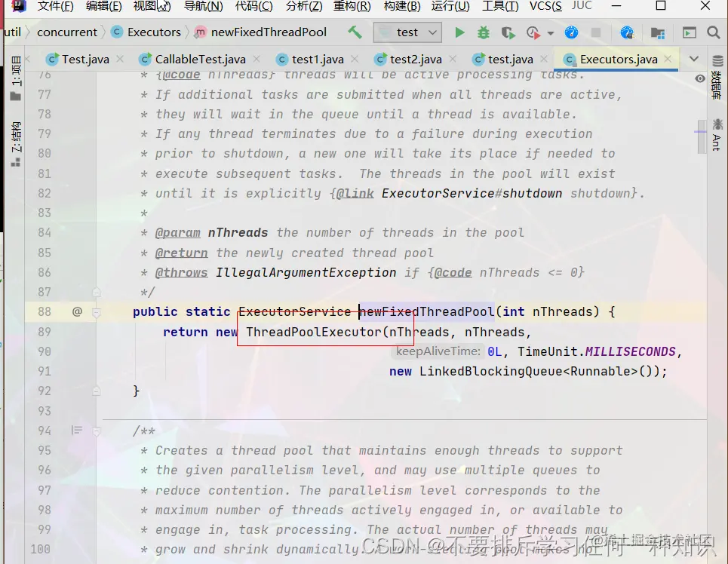The height and width of the screenshot is (564, 728).
Task: Open the 导航(N) menu
Action: (x=204, y=6)
